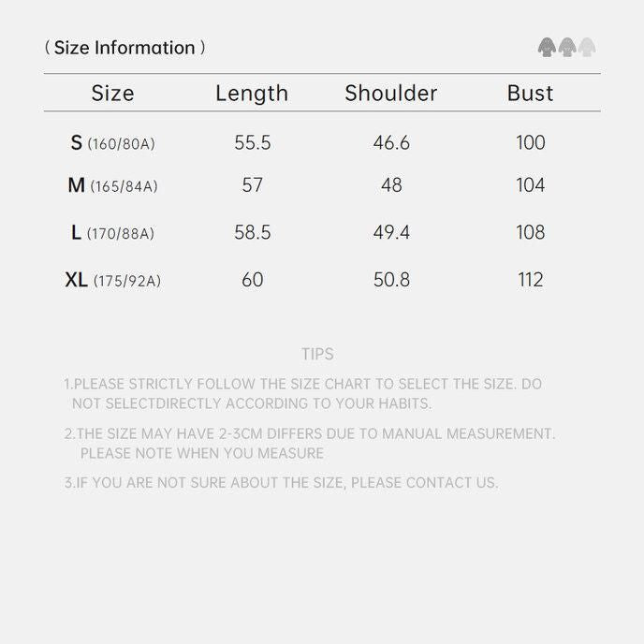
Task: Click the Bust column header
Action: pyautogui.click(x=530, y=94)
